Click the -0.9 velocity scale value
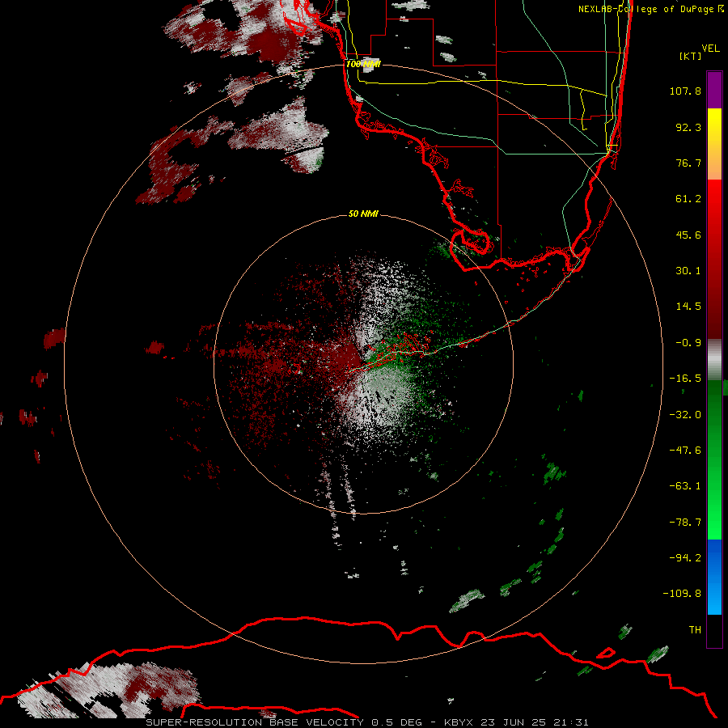 [x=688, y=343]
